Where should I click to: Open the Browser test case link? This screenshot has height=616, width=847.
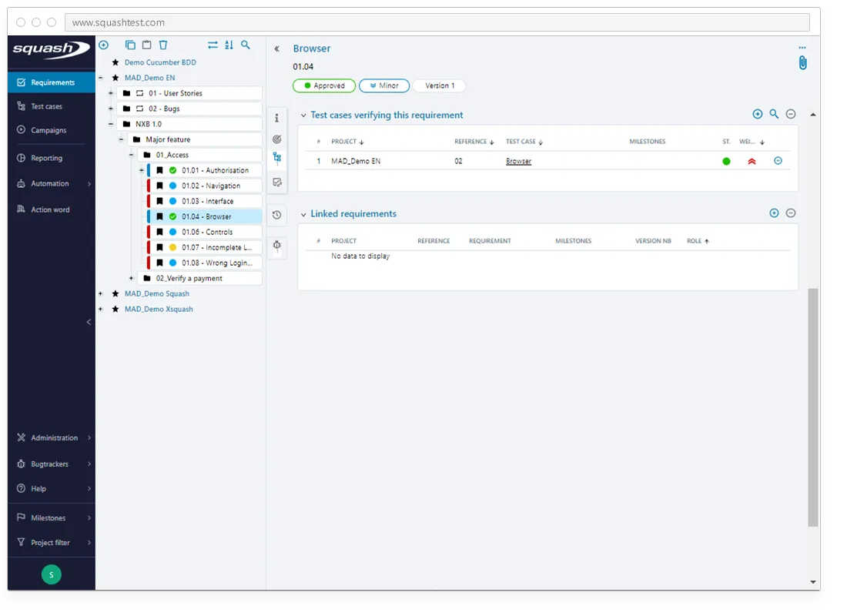(x=518, y=161)
